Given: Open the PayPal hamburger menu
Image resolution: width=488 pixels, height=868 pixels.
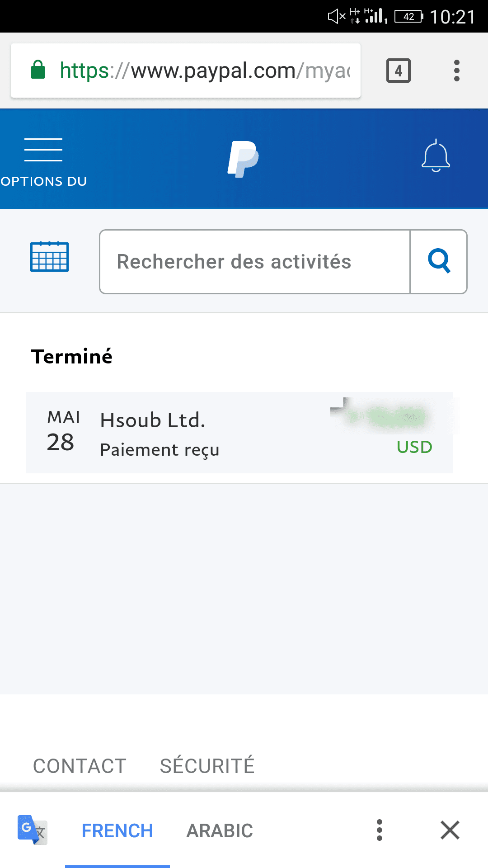Looking at the screenshot, I should click(43, 150).
